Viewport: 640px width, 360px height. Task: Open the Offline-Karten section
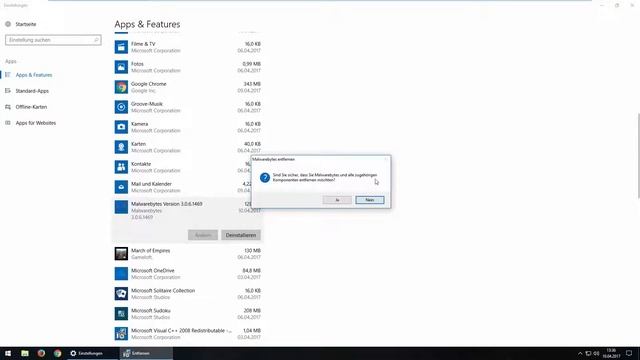[31, 107]
